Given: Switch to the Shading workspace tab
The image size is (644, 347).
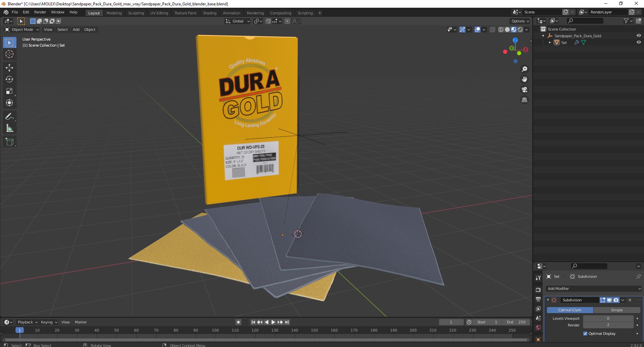Looking at the screenshot, I should coord(210,13).
